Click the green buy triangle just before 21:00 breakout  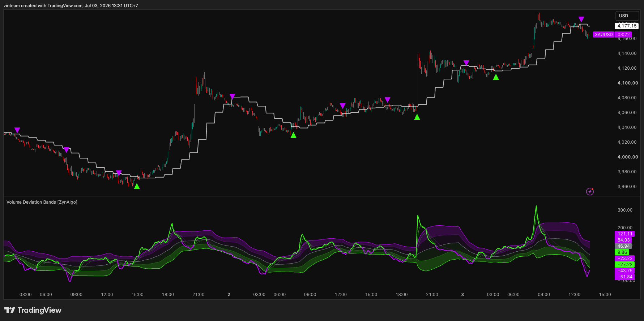pos(417,117)
